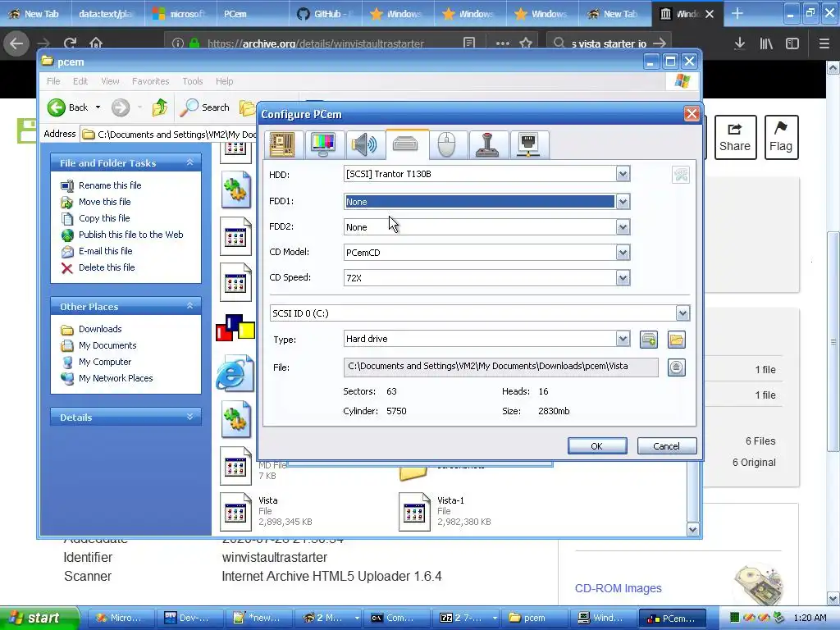Screen dimensions: 840x630
Task: Open the Joystick tab in Configure PCem
Action: [x=487, y=144]
